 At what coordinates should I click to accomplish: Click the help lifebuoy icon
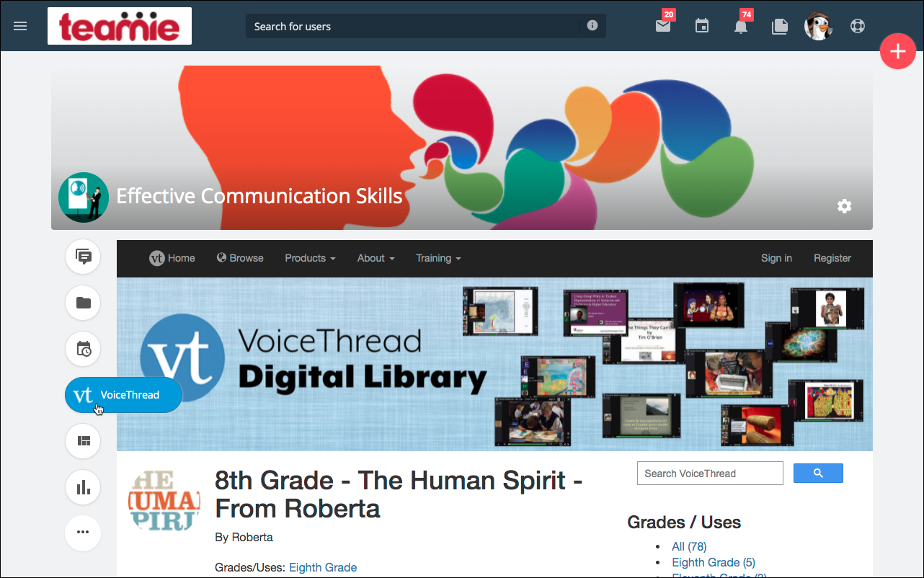pyautogui.click(x=857, y=26)
